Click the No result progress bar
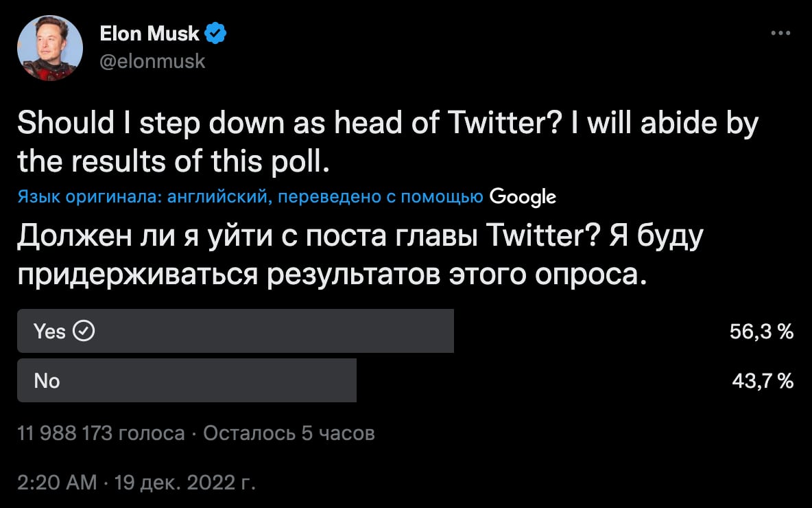 pos(185,380)
